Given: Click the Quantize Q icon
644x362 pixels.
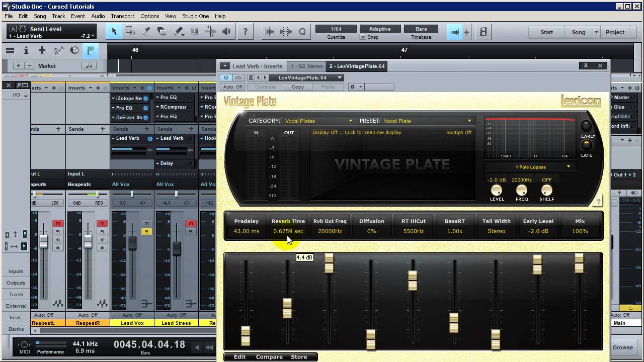Looking at the screenshot, I should point(302,32).
